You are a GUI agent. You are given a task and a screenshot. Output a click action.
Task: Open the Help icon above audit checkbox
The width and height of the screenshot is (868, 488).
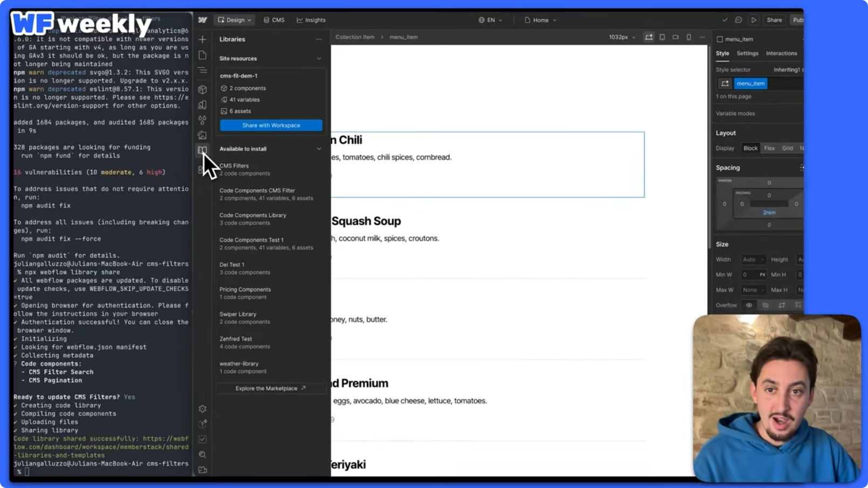203,424
